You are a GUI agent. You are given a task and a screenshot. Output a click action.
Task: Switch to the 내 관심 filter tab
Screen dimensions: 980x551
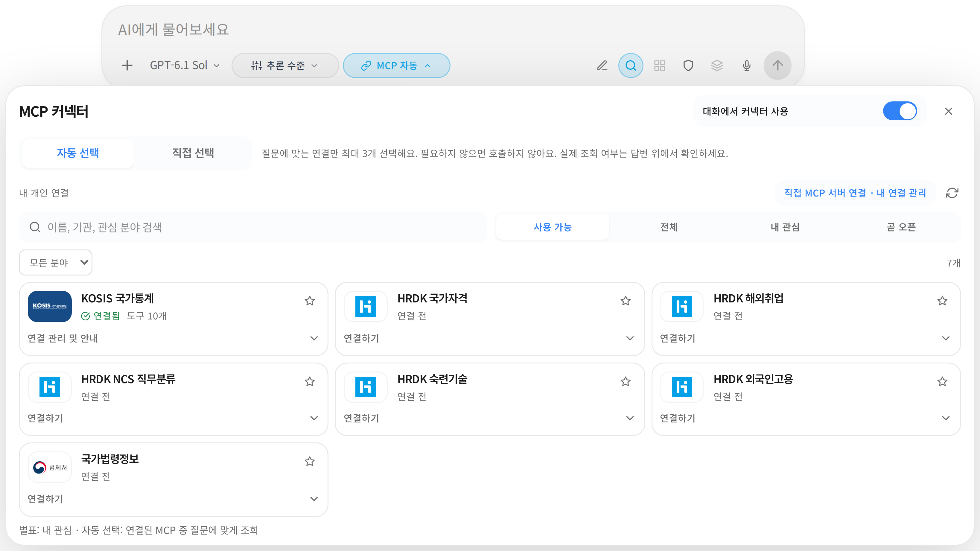coord(785,227)
